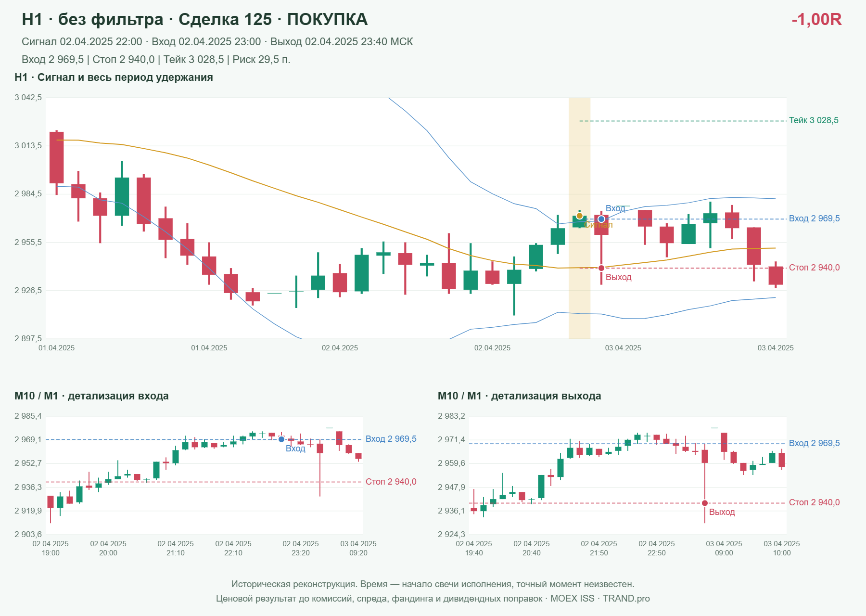The image size is (866, 616).
Task: Click the 'Выход' label in exit detail chart
Action: click(722, 512)
